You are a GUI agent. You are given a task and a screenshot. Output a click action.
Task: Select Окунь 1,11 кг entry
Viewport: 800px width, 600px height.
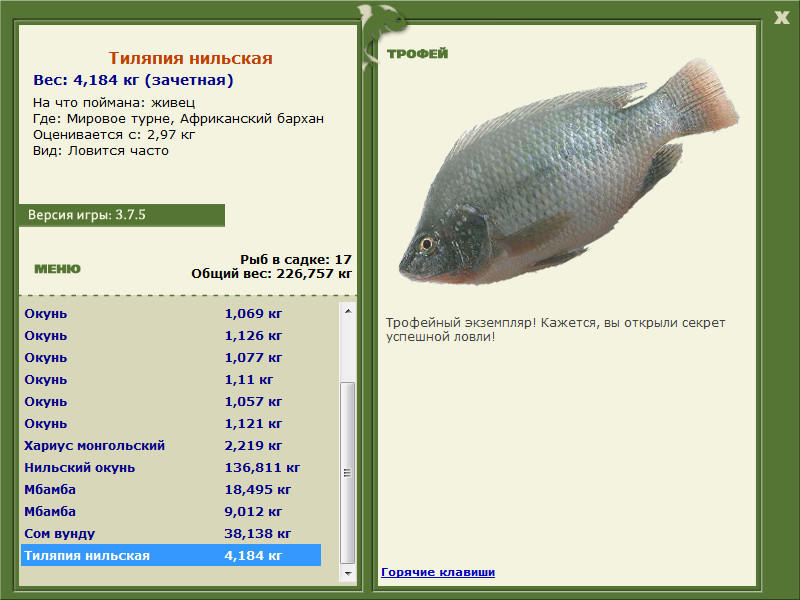coord(171,380)
